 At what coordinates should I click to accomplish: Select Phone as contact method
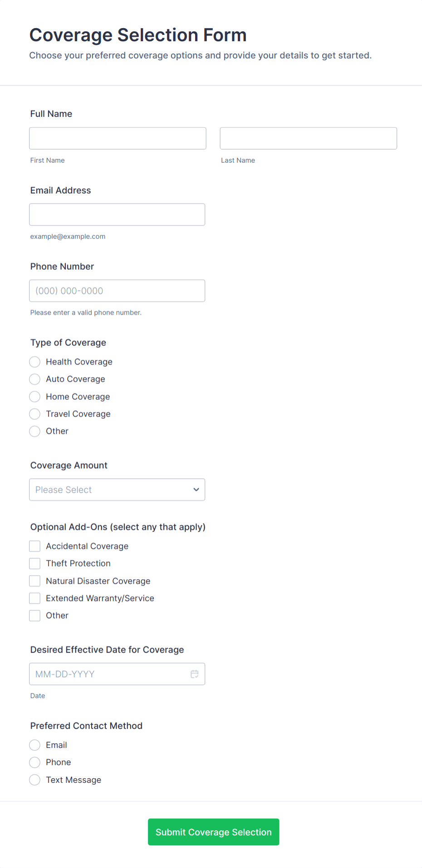click(34, 762)
